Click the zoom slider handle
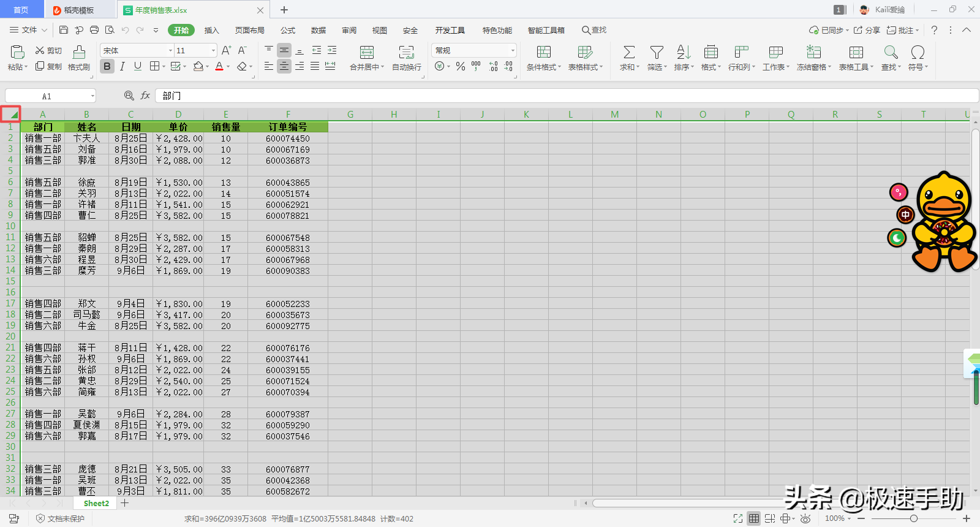The height and width of the screenshot is (527, 980). (x=914, y=518)
